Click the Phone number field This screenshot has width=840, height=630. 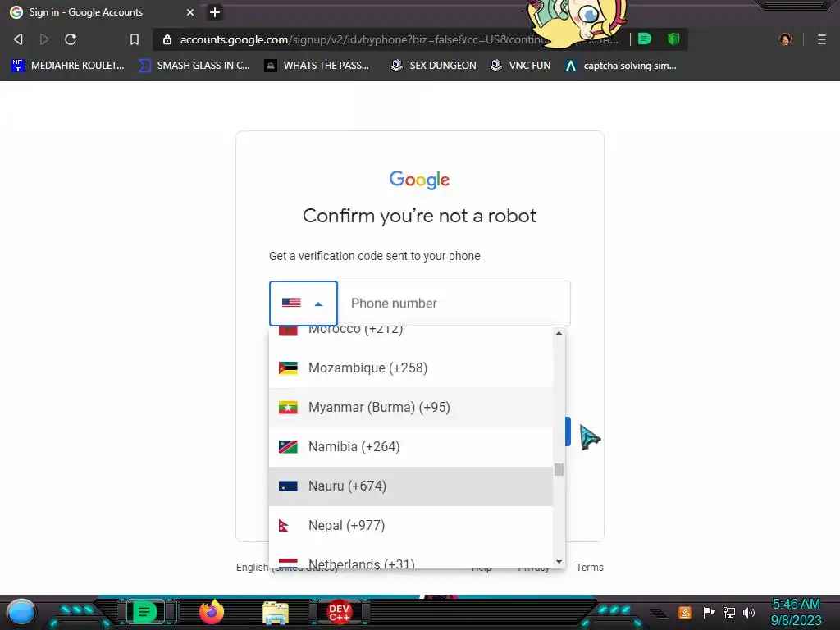point(454,304)
